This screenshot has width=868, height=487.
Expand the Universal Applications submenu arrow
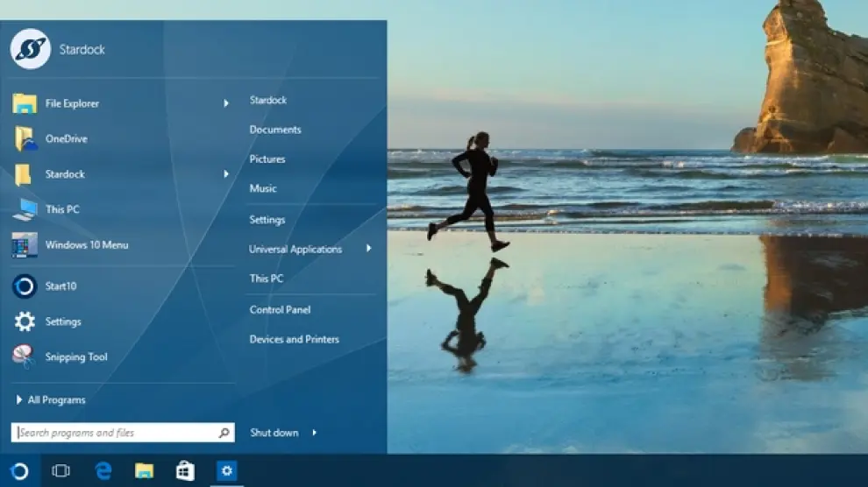coord(368,249)
